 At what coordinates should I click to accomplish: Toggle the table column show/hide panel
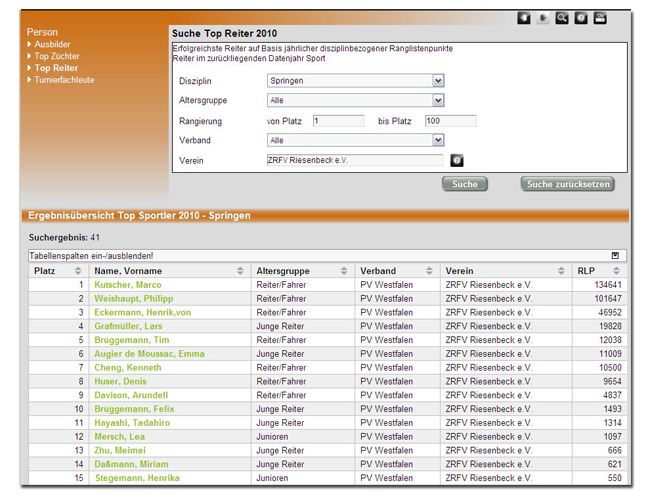[x=615, y=256]
